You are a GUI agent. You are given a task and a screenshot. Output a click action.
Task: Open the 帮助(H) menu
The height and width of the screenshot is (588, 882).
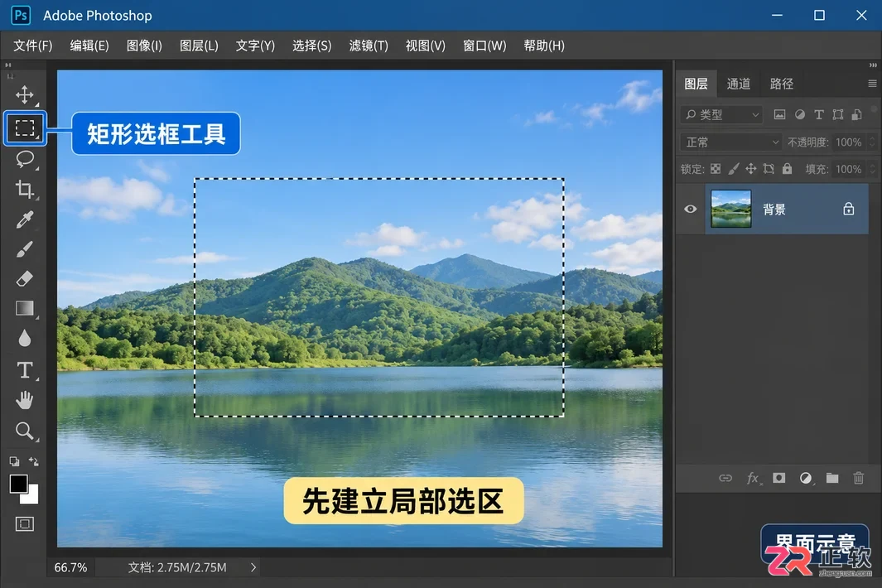pos(544,46)
